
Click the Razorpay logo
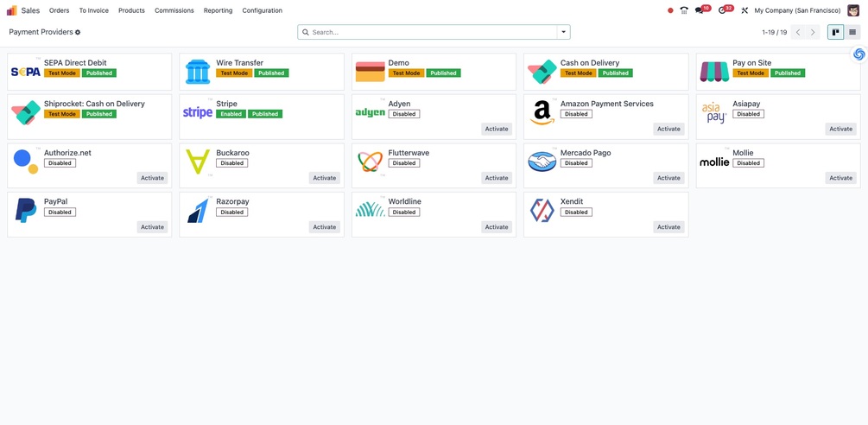(198, 211)
